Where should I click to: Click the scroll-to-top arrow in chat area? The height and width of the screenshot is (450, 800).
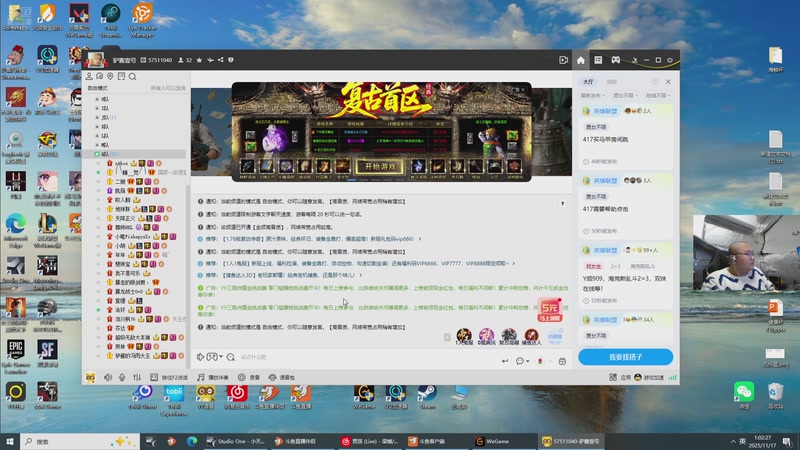click(x=563, y=204)
